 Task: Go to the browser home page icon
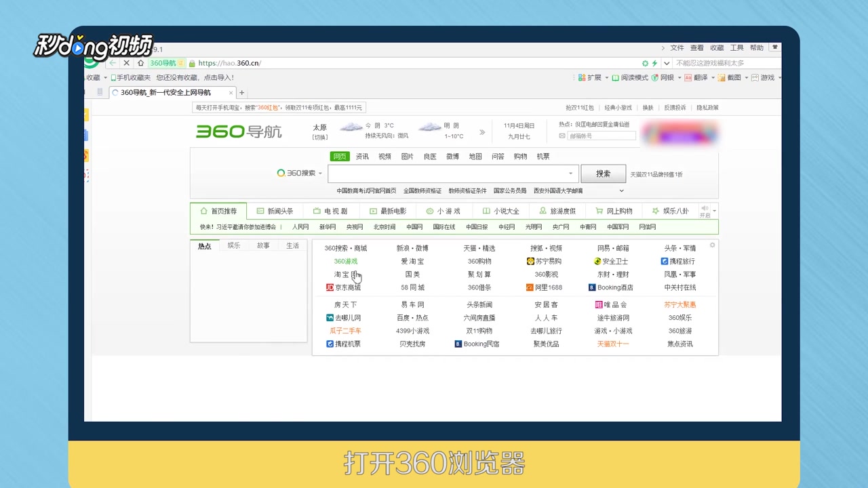pos(140,63)
